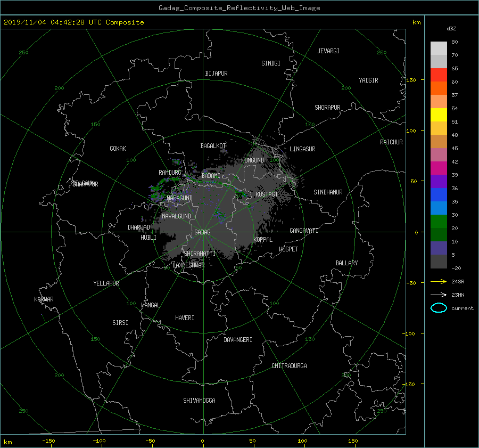Click the white 23MN arrow legend icon
This screenshot has width=479, height=448.
point(439,295)
